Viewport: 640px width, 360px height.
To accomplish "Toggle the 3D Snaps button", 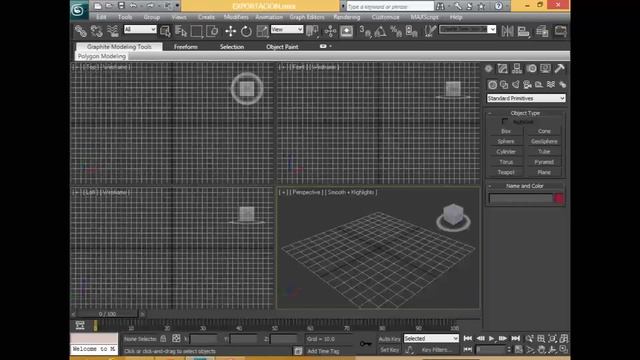I will [x=364, y=31].
